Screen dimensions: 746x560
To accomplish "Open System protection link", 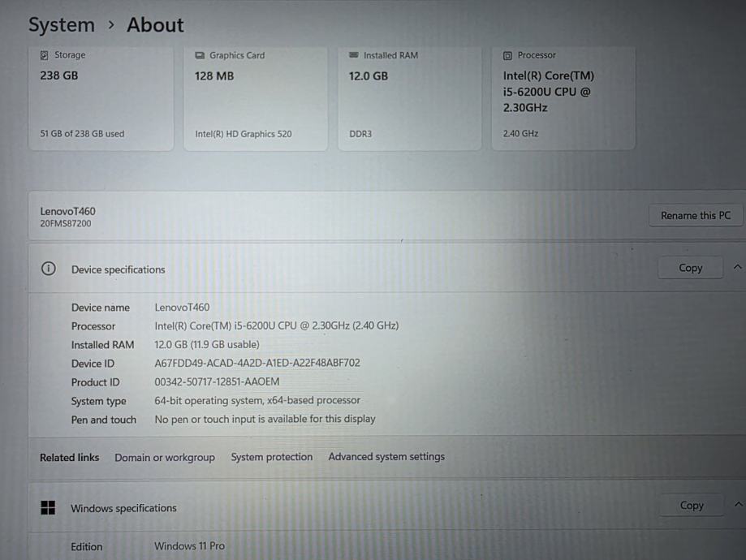I will [x=272, y=457].
